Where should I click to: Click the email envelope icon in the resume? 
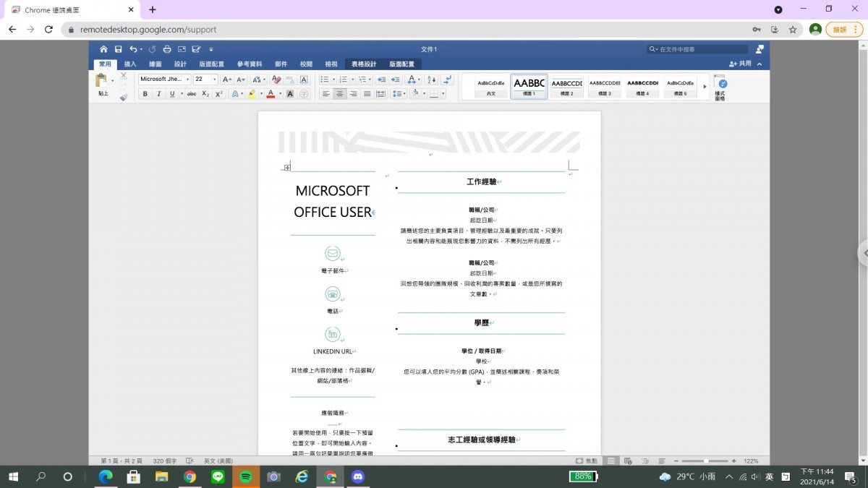pos(332,253)
